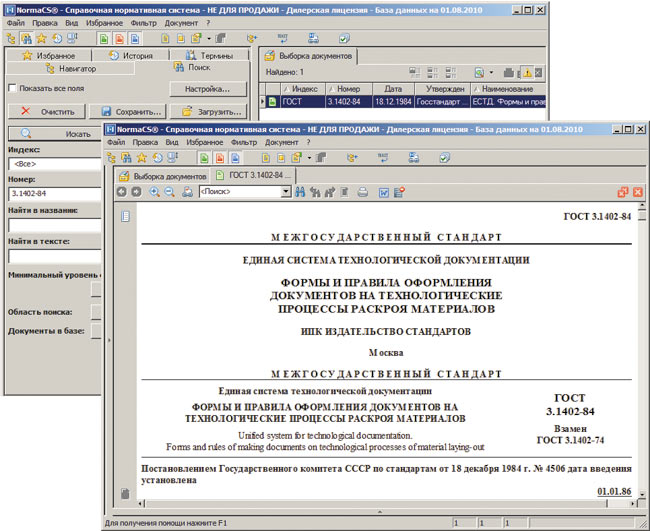The image size is (650, 531).
Task: Zoom out of the GOST document
Action: pos(169,191)
